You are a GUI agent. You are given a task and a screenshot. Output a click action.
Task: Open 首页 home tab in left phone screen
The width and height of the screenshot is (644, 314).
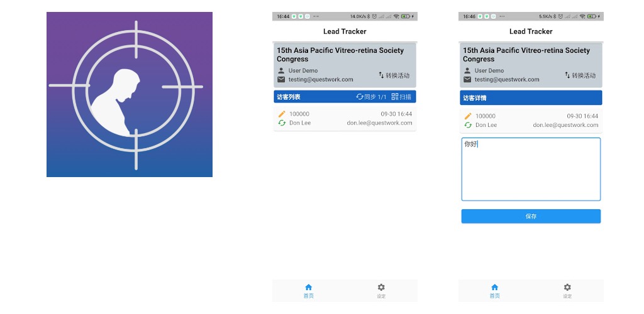click(x=308, y=291)
